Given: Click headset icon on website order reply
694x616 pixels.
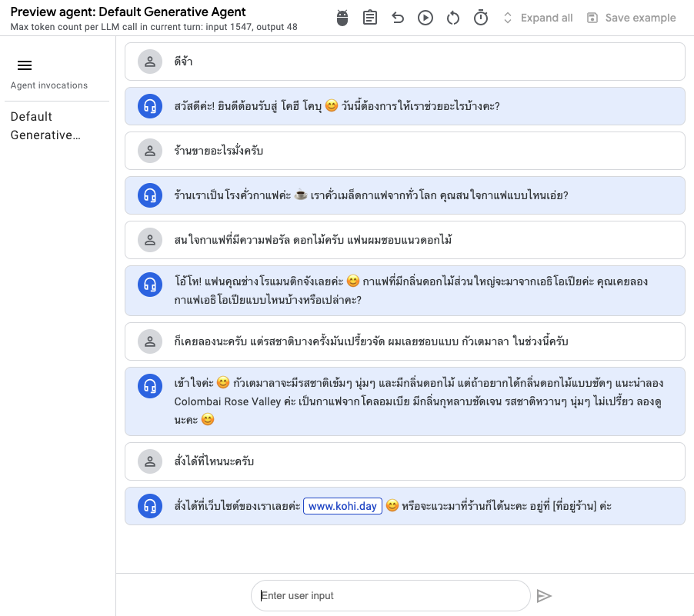Looking at the screenshot, I should click(x=150, y=506).
